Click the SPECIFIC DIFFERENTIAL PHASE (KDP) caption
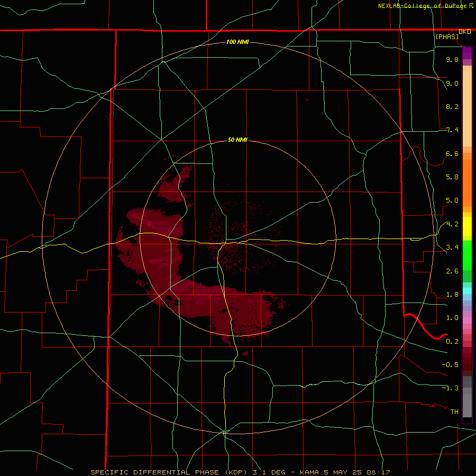Image resolution: width=476 pixels, height=476 pixels. (x=170, y=472)
